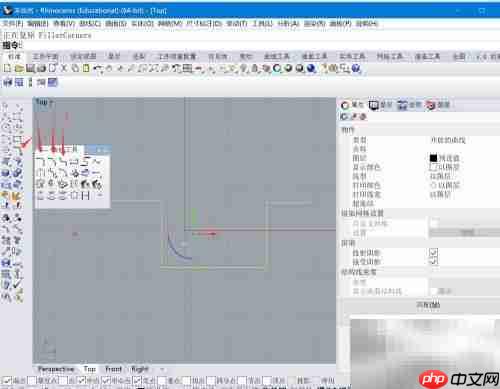Toggle the first osnap checkbox 端点
This screenshot has height=389, width=500.
(x=6, y=380)
